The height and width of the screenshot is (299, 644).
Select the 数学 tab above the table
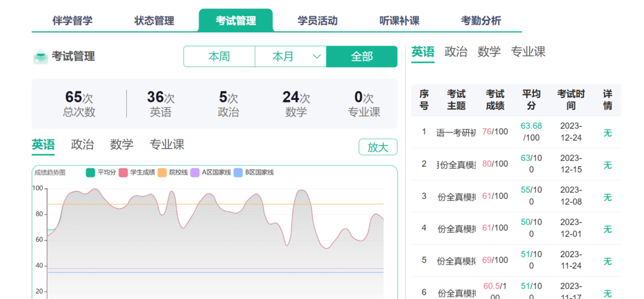489,52
